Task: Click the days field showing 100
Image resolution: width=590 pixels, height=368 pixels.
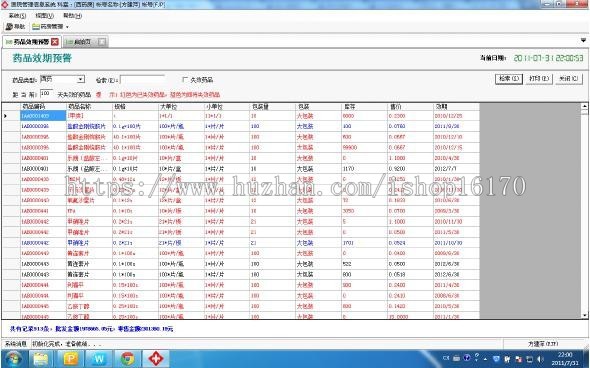Action: [46, 94]
